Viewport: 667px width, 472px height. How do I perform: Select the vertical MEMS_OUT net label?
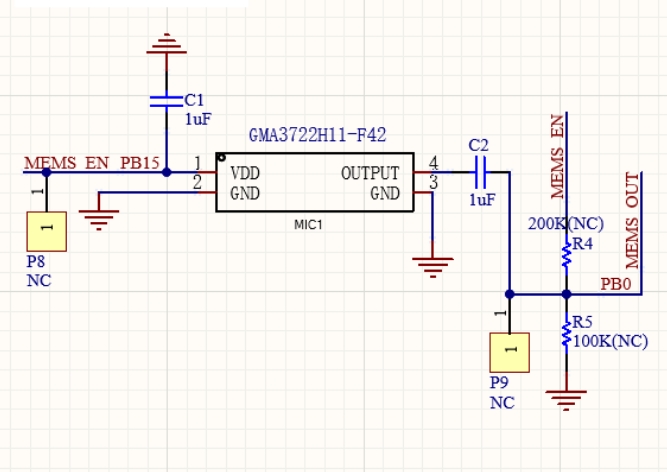pyautogui.click(x=631, y=221)
